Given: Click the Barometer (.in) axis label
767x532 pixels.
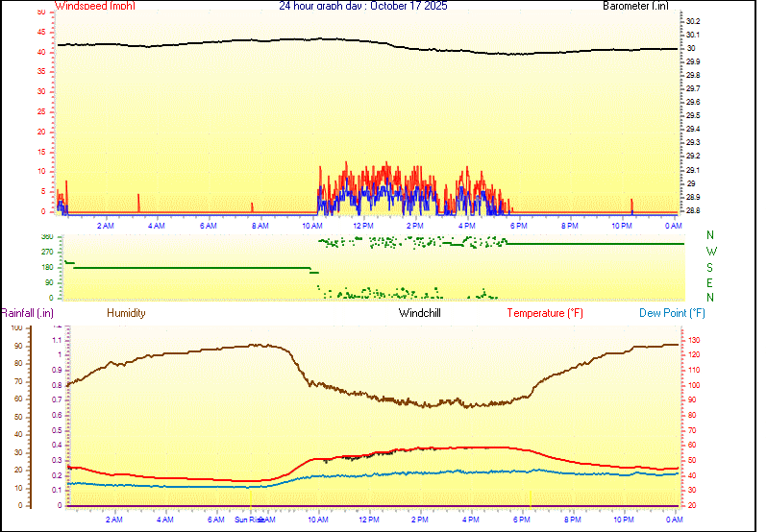Looking at the screenshot, I should (635, 6).
